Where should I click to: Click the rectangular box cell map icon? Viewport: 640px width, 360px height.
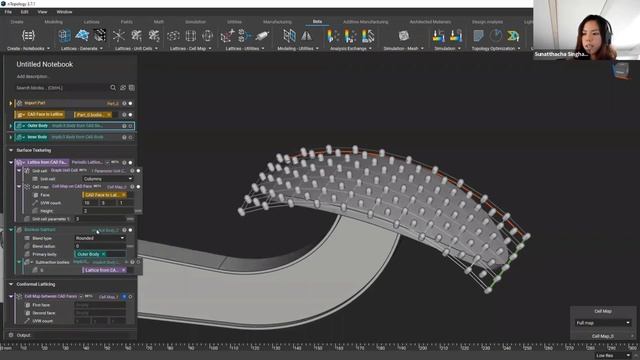point(191,36)
